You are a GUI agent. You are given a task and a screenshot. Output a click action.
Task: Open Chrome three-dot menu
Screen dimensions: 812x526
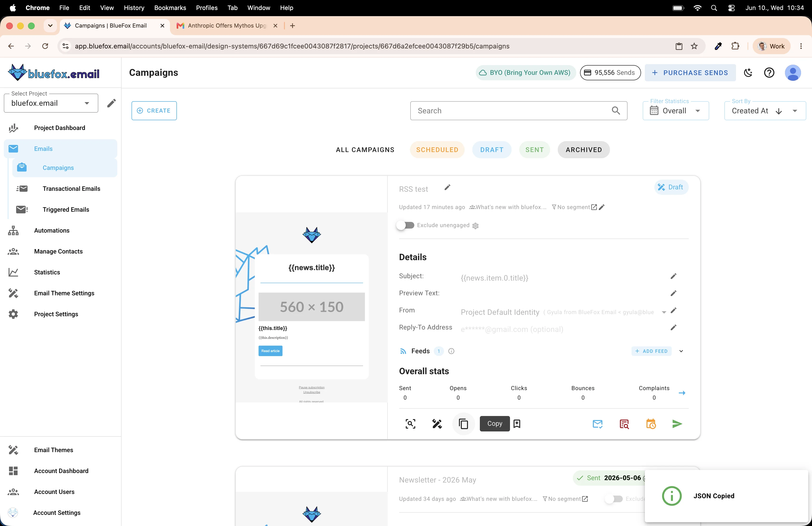click(x=801, y=46)
